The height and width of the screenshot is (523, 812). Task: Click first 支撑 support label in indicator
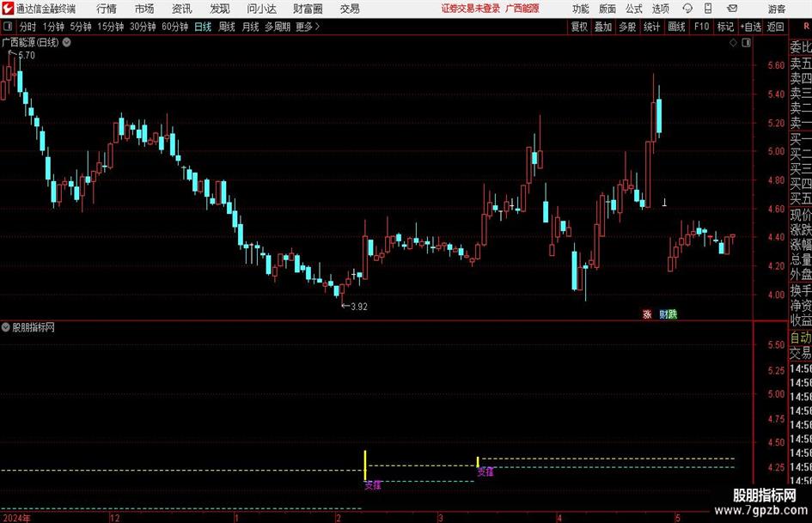coord(373,486)
